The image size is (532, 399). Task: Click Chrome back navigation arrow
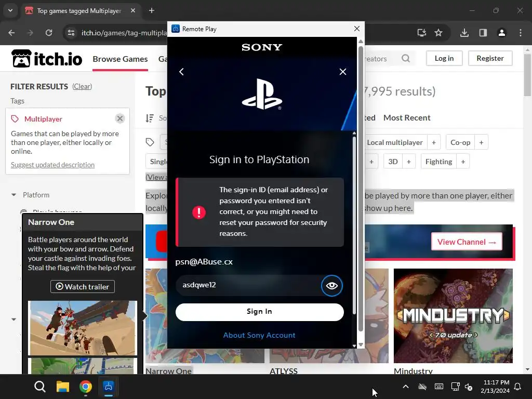click(11, 33)
